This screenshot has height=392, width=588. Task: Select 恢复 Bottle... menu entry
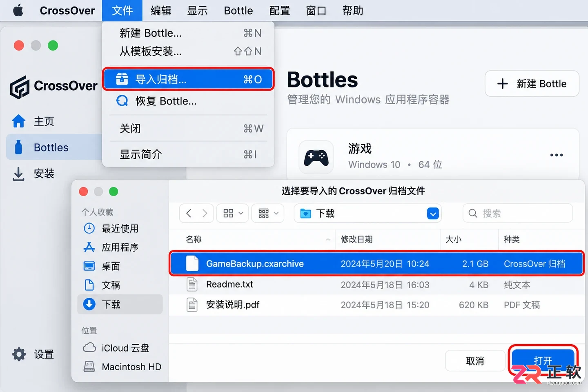pyautogui.click(x=188, y=101)
